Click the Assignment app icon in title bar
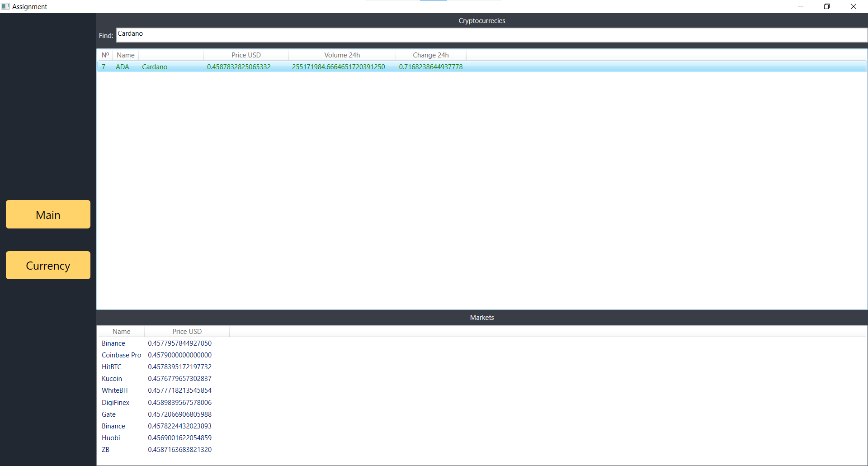This screenshot has width=868, height=466. coord(5,6)
